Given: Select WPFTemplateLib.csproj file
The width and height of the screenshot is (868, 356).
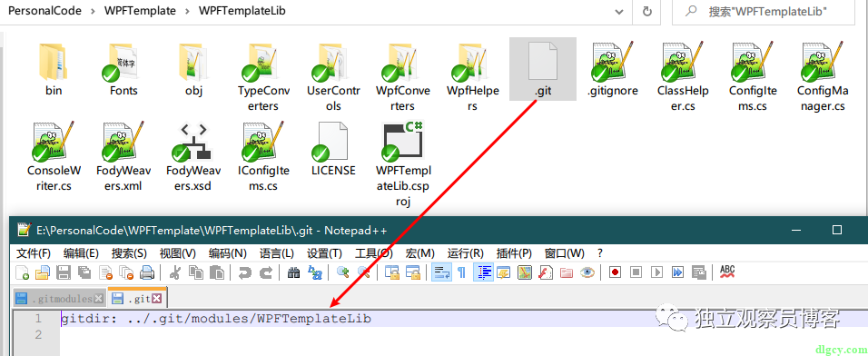Looking at the screenshot, I should (403, 164).
